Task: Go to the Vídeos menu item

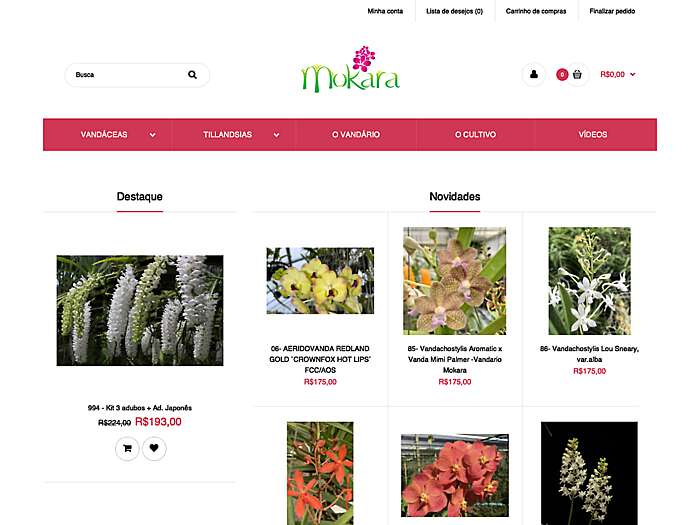Action: [x=593, y=134]
